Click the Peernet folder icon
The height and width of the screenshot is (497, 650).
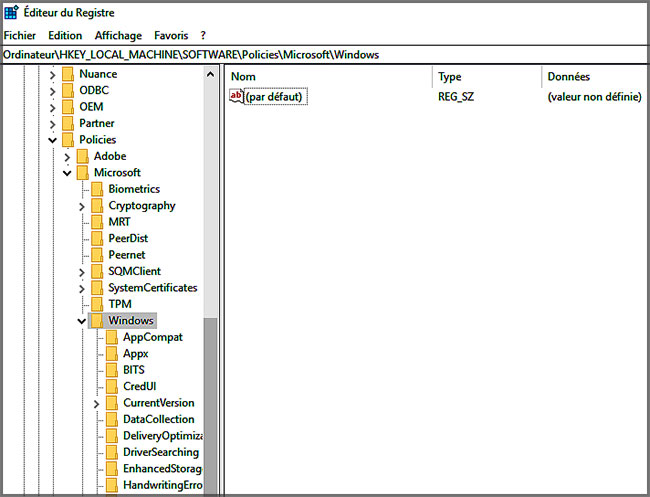[97, 255]
